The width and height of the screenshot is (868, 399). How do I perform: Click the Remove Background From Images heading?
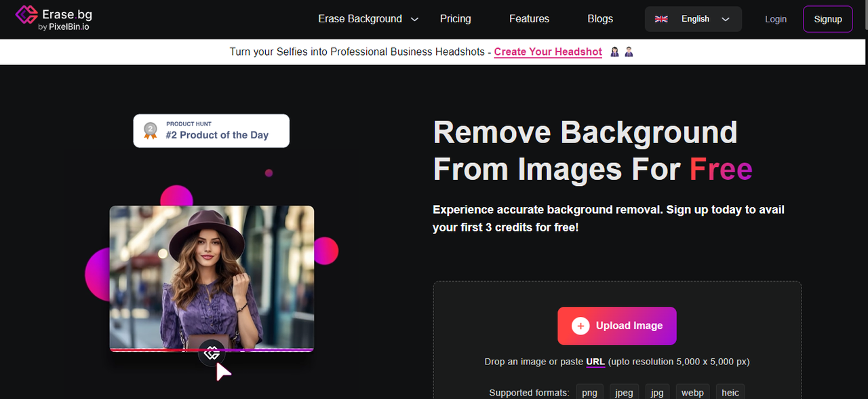592,151
